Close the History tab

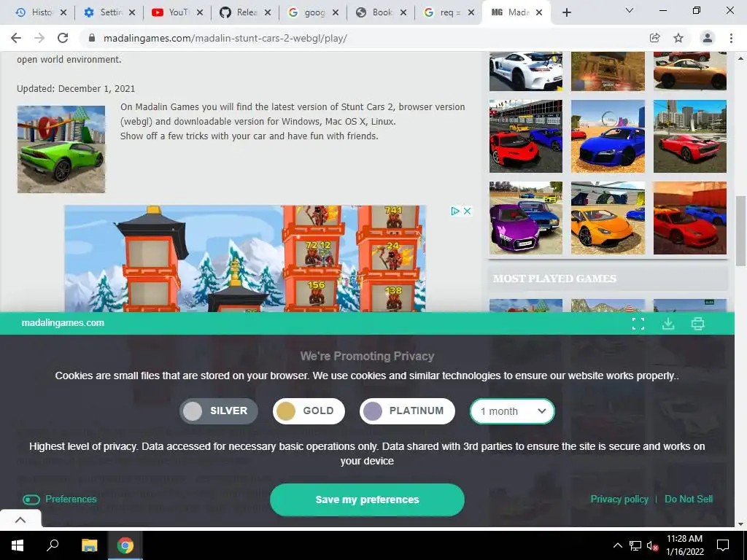(x=63, y=12)
